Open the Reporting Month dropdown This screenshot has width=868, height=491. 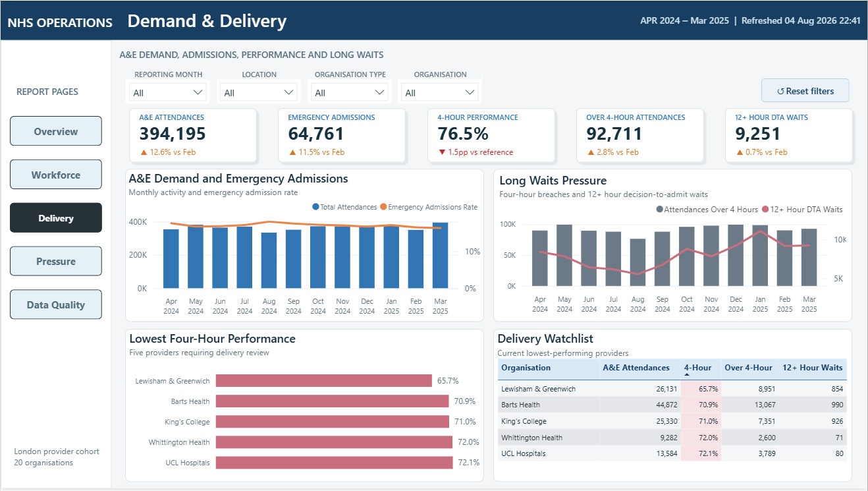click(168, 93)
